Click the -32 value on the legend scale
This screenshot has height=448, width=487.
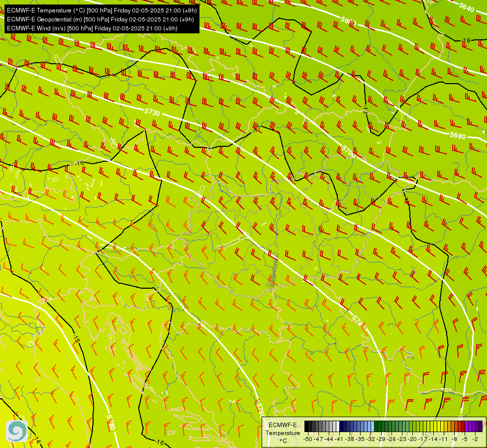tap(371, 439)
